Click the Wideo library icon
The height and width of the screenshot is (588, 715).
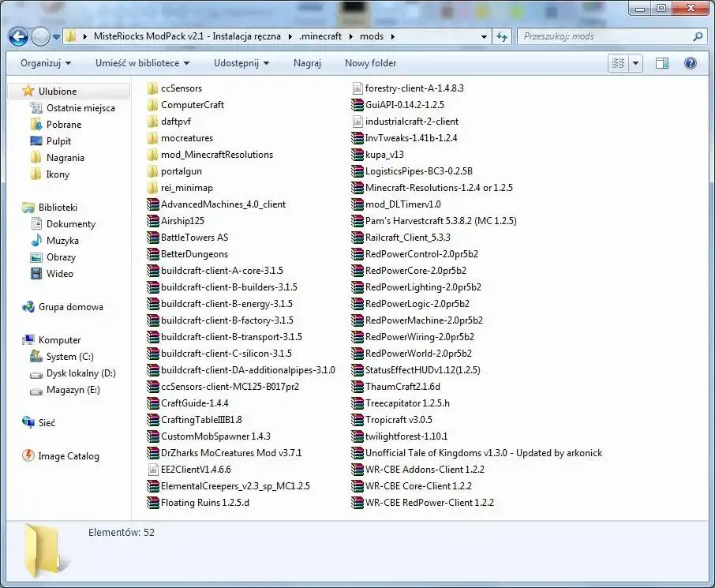36,274
